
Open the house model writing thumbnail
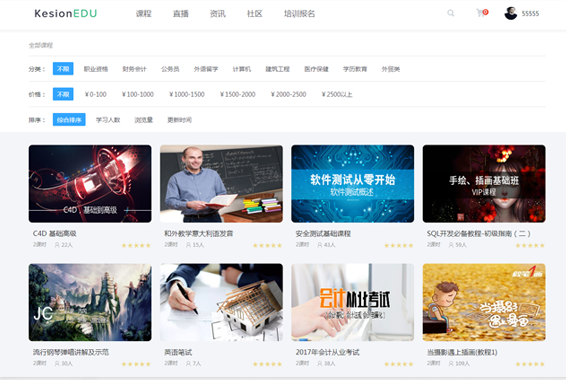222,302
